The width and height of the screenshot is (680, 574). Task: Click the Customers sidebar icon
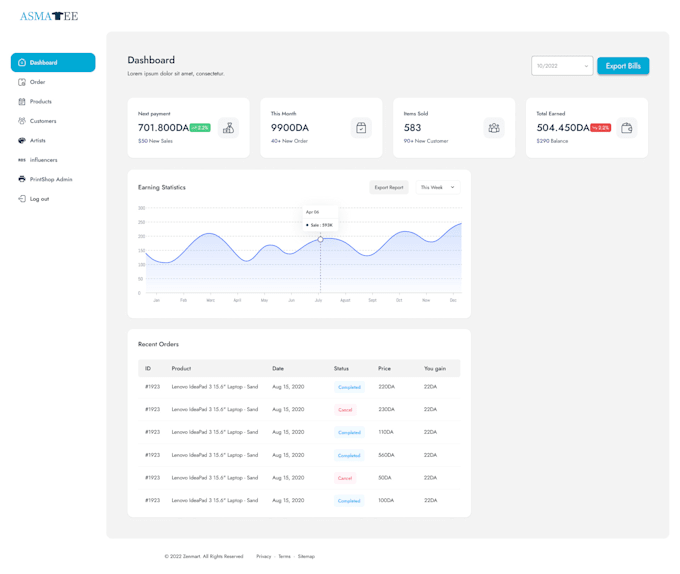pyautogui.click(x=22, y=121)
